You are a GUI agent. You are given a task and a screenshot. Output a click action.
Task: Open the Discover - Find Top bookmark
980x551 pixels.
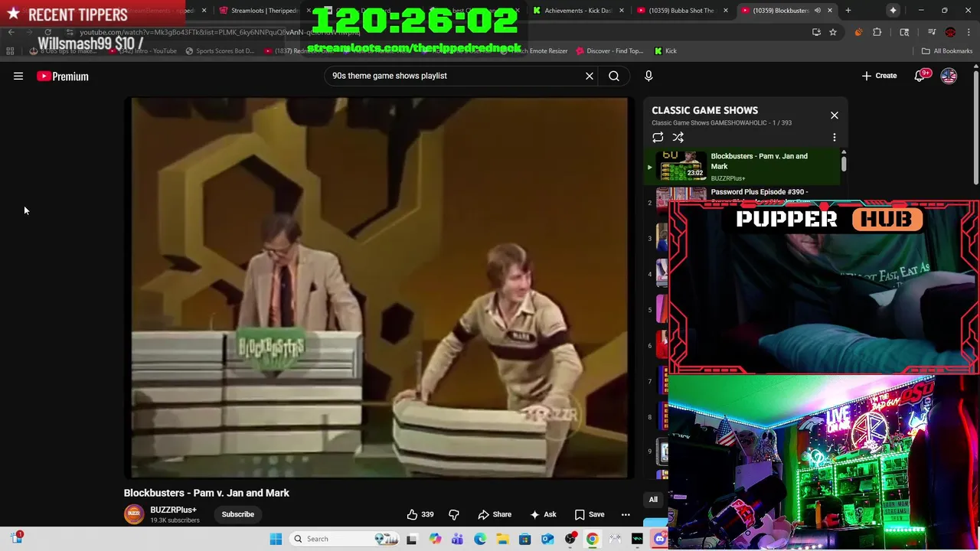[x=609, y=51]
